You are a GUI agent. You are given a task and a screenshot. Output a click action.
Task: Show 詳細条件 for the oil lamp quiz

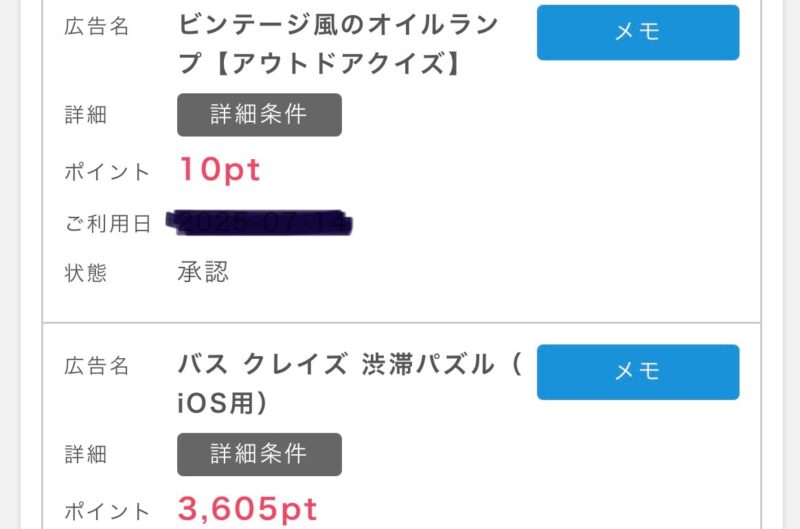[259, 115]
